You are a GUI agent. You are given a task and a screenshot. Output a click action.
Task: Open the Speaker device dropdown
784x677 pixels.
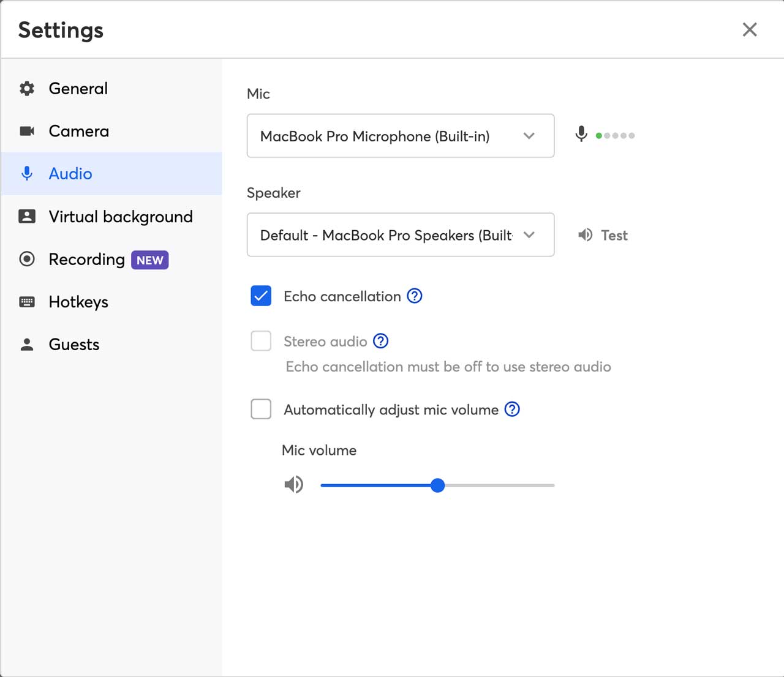coord(401,234)
